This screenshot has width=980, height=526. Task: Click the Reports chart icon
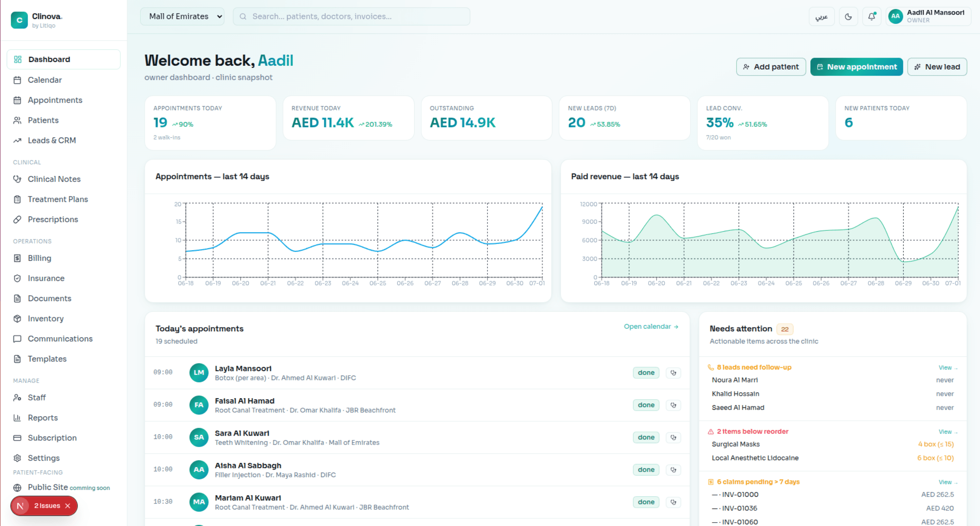coord(17,417)
